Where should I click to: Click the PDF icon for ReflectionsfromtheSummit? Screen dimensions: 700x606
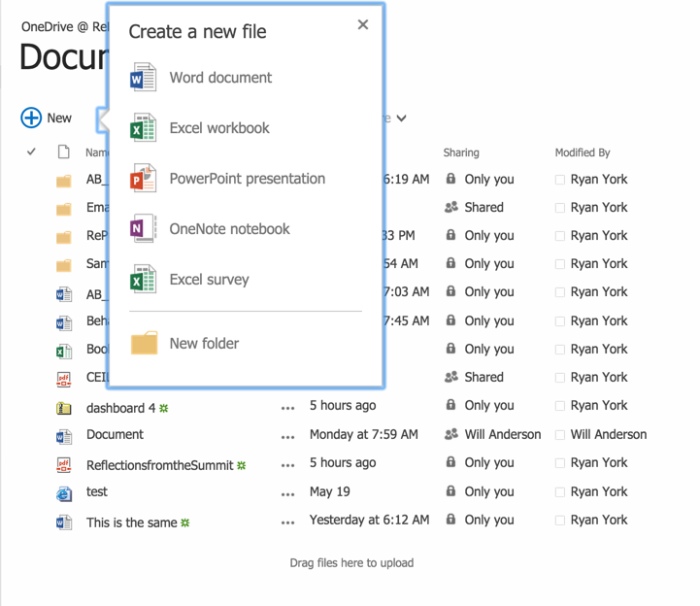pyautogui.click(x=64, y=465)
